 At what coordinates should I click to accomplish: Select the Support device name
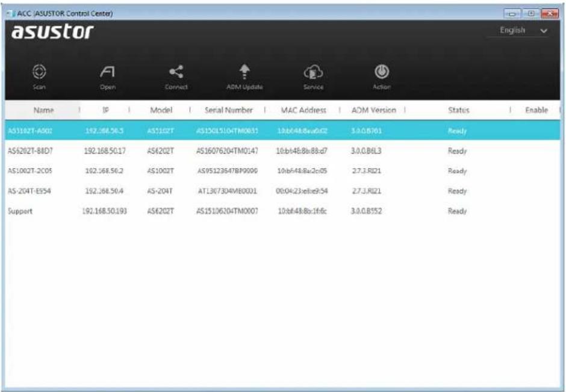click(x=20, y=211)
